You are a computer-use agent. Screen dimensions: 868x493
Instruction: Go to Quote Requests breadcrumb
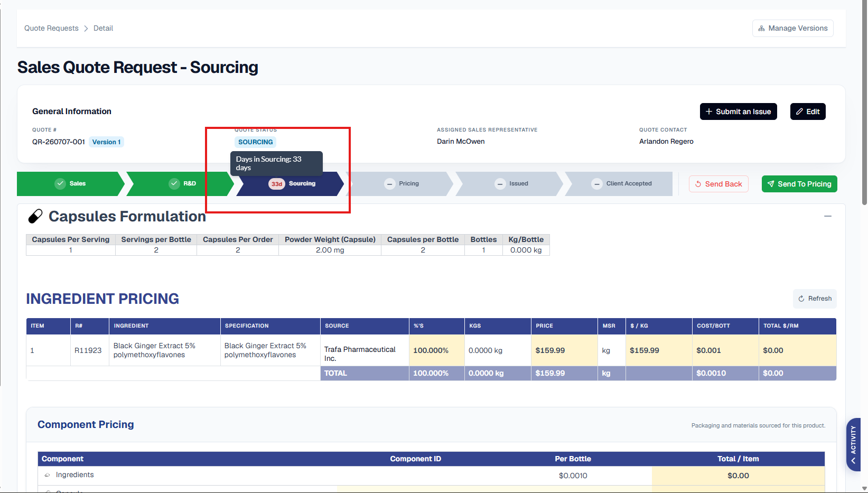[x=51, y=28]
